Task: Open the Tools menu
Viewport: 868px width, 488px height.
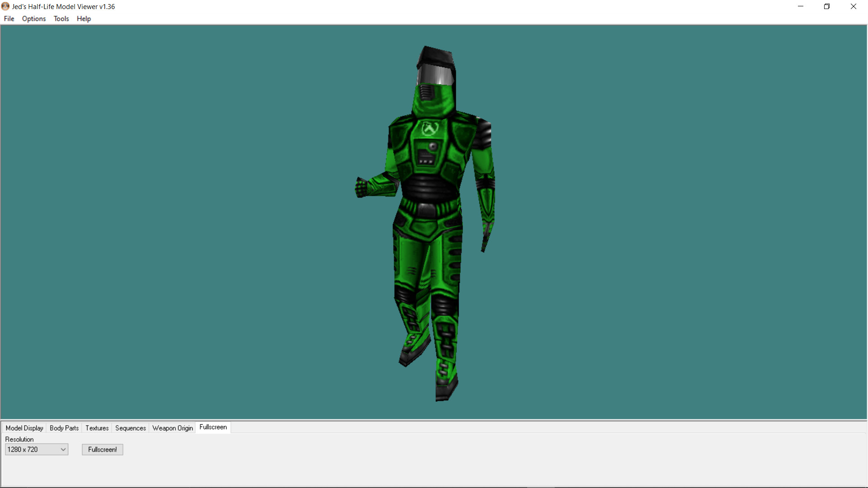Action: tap(61, 19)
